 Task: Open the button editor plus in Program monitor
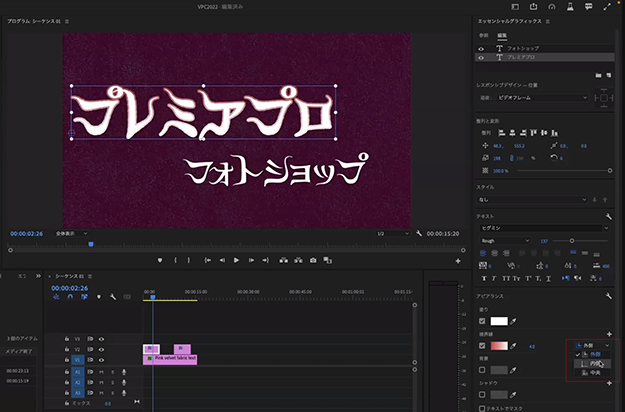pos(458,261)
